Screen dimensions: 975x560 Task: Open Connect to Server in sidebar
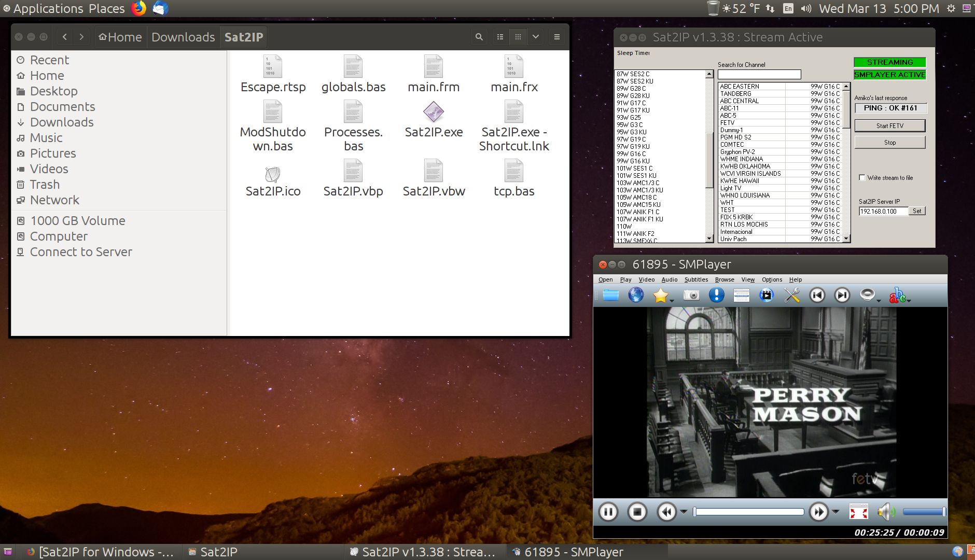click(81, 252)
